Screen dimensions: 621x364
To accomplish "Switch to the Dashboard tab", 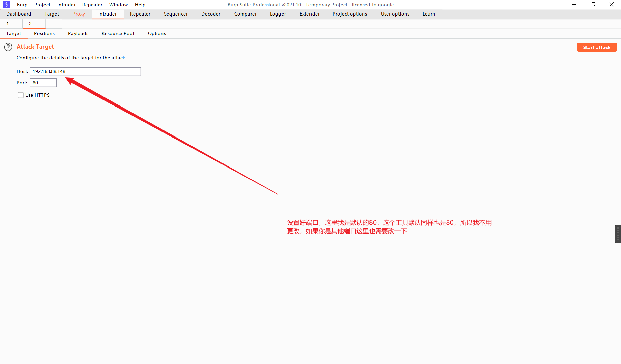I will click(x=19, y=14).
